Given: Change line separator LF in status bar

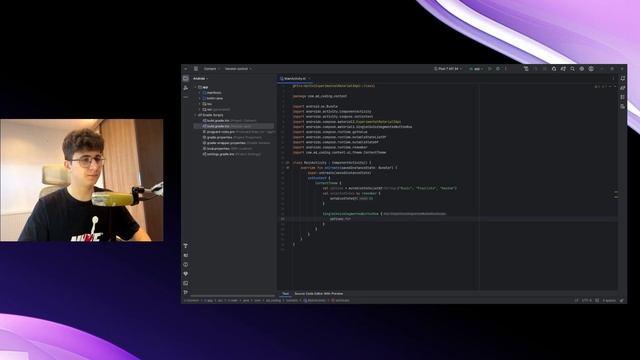Looking at the screenshot, I should [576, 300].
